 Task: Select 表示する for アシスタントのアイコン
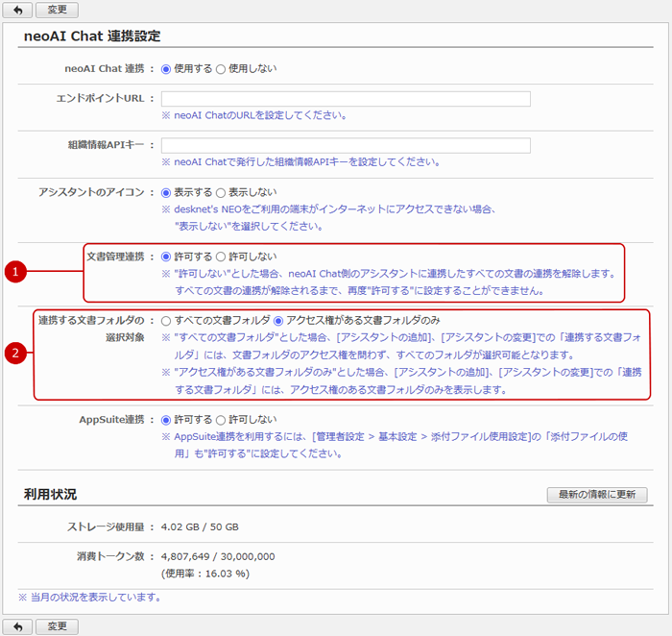click(x=166, y=192)
